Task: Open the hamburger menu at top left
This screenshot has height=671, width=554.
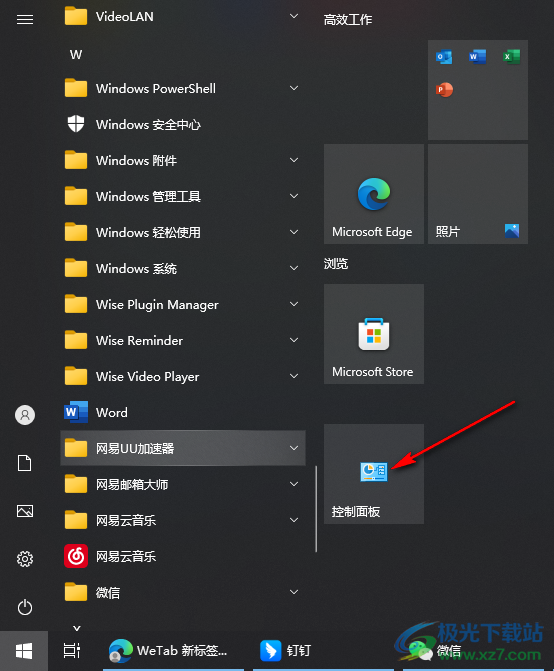Action: tap(25, 19)
